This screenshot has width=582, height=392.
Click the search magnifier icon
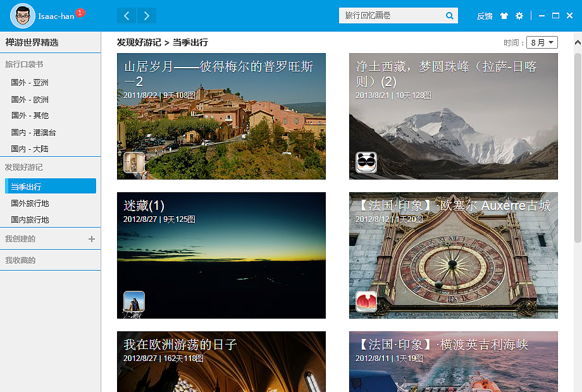coord(450,16)
